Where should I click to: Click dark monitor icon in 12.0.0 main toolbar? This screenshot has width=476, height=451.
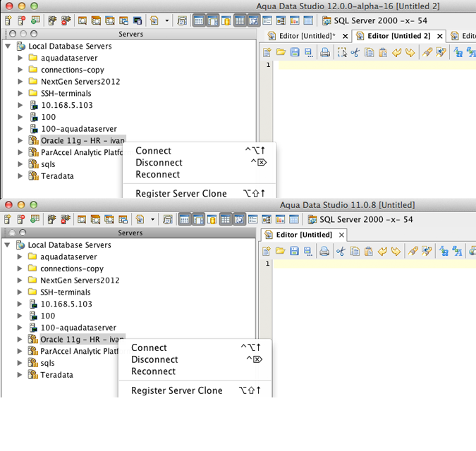pos(138,20)
